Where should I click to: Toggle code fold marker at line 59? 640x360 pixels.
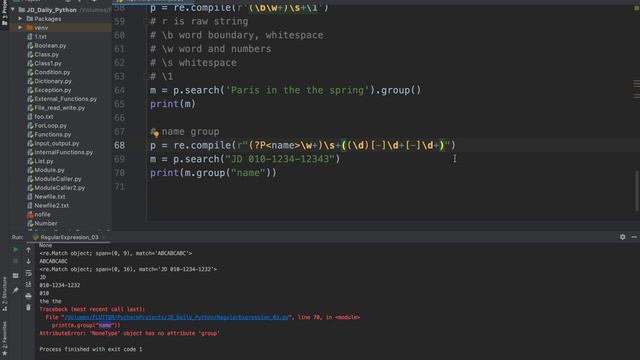click(x=146, y=21)
